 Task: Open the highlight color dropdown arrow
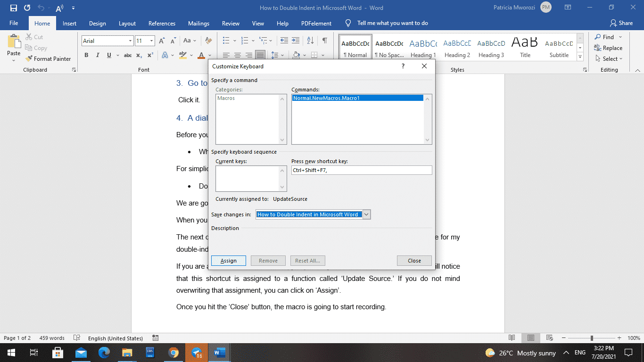tap(190, 55)
